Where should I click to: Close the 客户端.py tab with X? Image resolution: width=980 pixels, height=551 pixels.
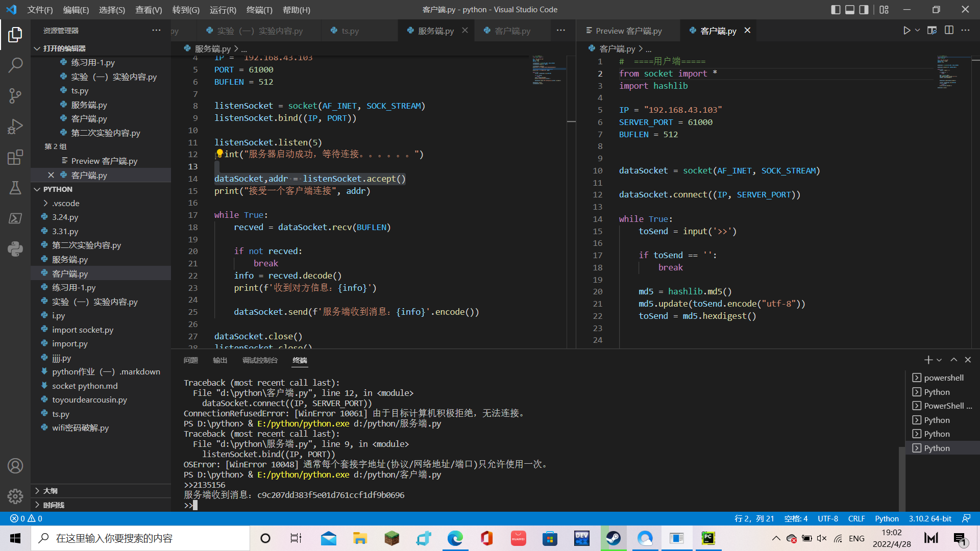pos(749,31)
